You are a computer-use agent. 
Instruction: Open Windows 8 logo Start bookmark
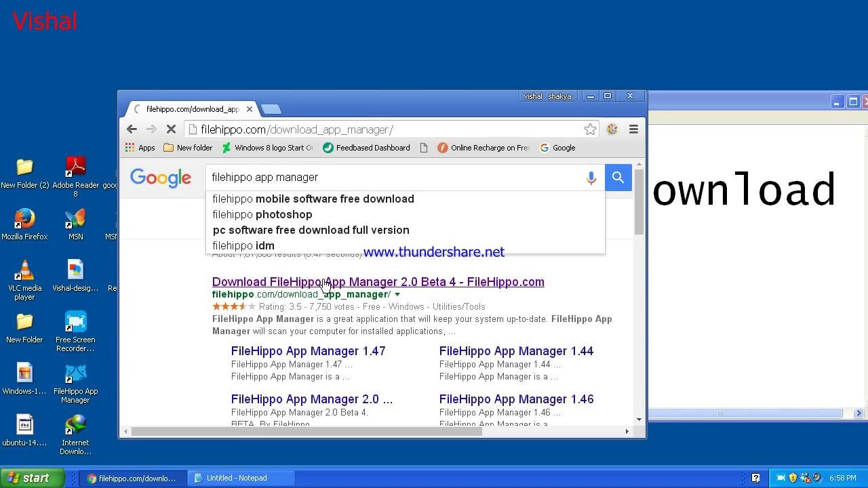[x=268, y=148]
